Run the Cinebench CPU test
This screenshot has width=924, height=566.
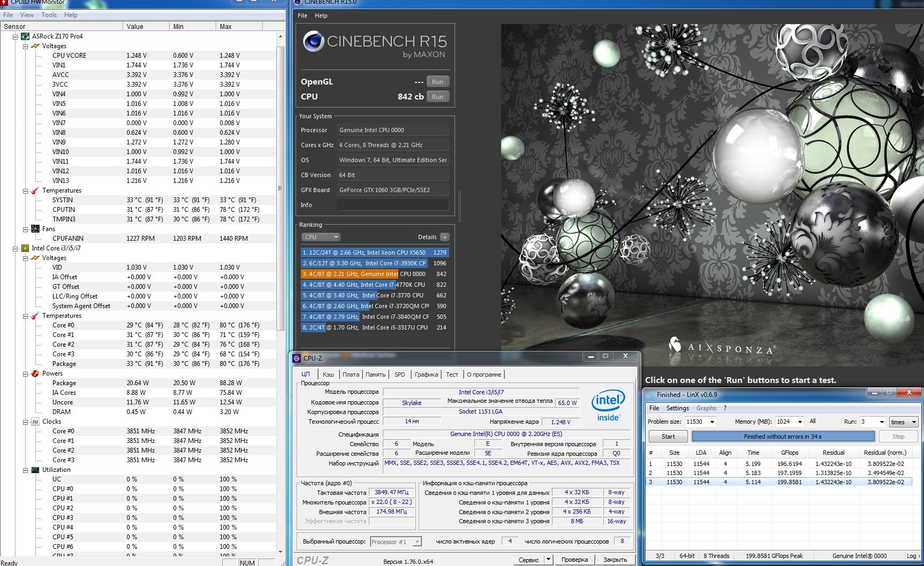437,97
